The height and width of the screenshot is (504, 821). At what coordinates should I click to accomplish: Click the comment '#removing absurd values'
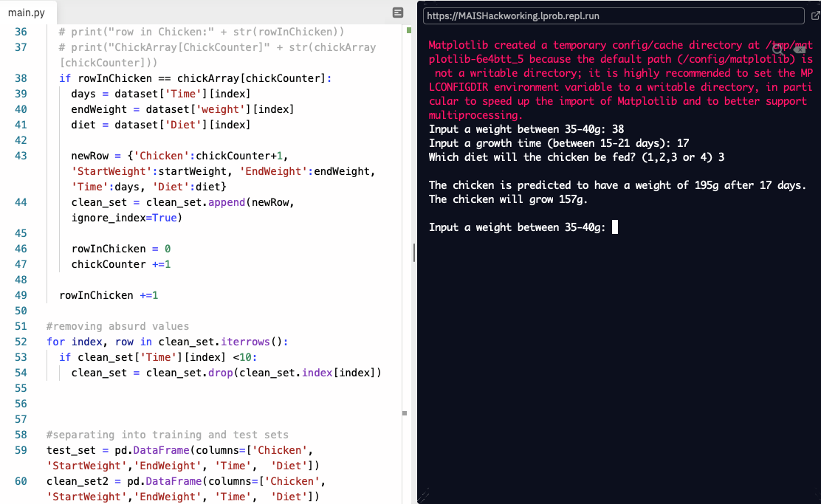118,326
